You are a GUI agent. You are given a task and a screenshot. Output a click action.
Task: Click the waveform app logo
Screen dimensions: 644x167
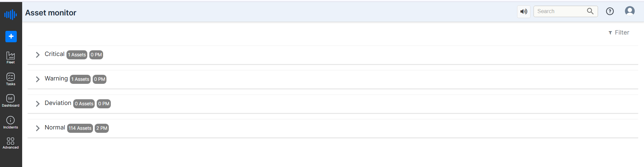[11, 14]
